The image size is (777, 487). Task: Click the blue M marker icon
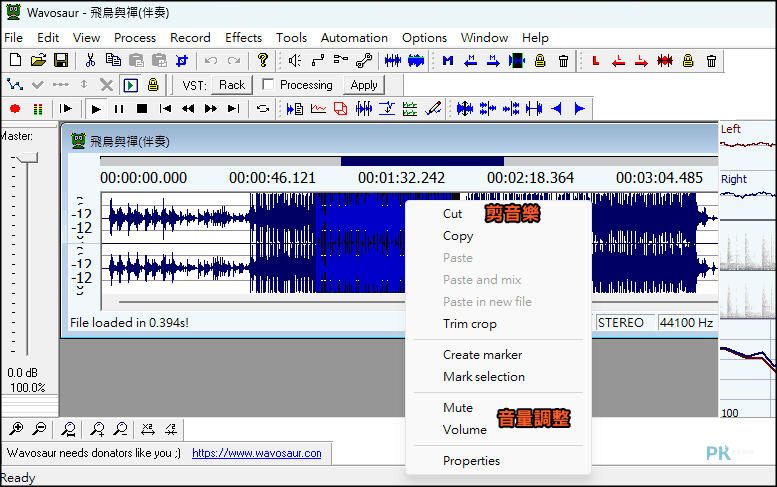tap(448, 61)
